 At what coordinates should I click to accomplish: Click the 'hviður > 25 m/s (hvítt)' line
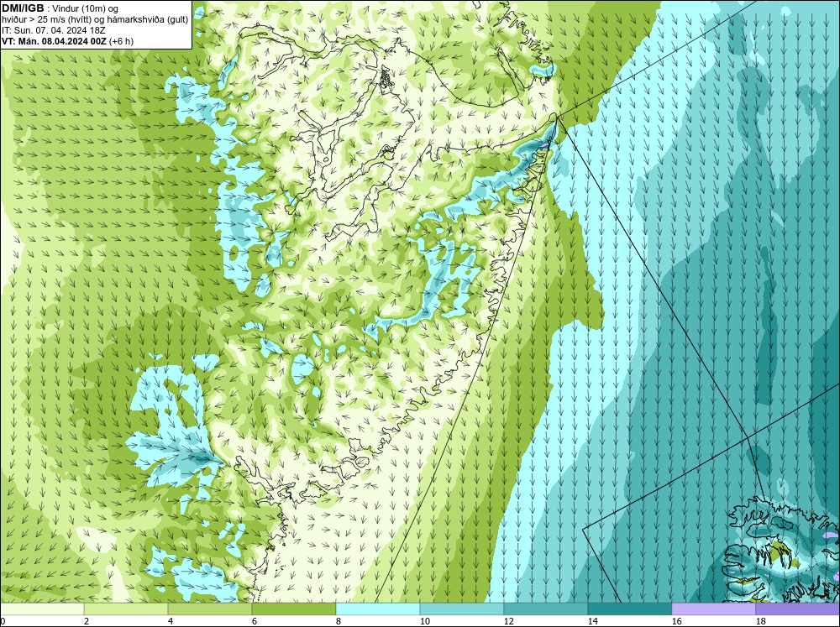coord(46,20)
